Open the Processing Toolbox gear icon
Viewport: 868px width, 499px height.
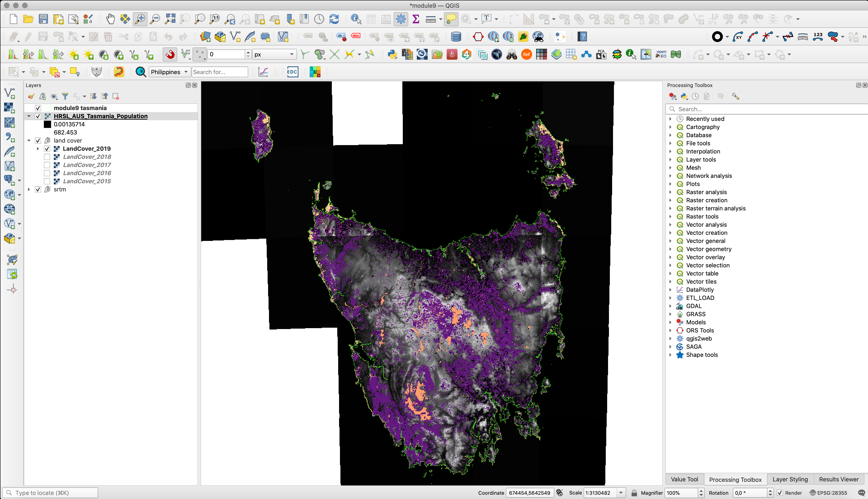point(401,19)
